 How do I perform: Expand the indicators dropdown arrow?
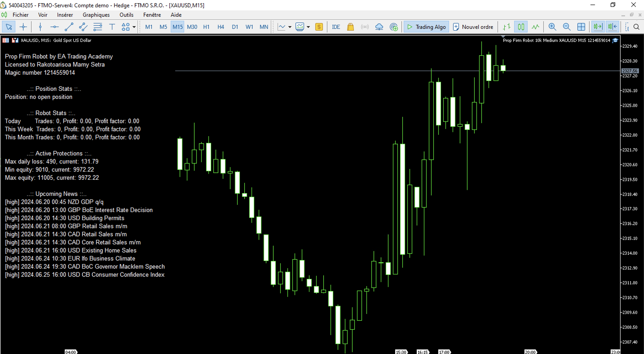[x=308, y=27]
